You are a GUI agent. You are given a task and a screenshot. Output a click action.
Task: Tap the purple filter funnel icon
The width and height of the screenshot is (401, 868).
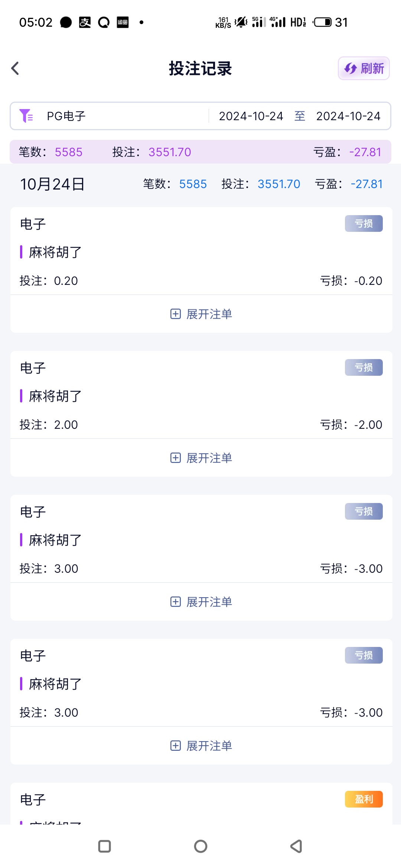point(26,116)
